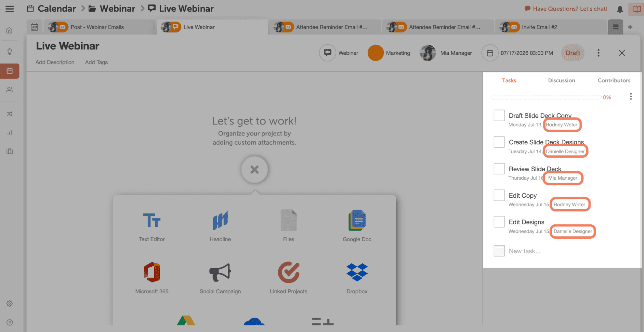Click Add Tags link

(96, 62)
